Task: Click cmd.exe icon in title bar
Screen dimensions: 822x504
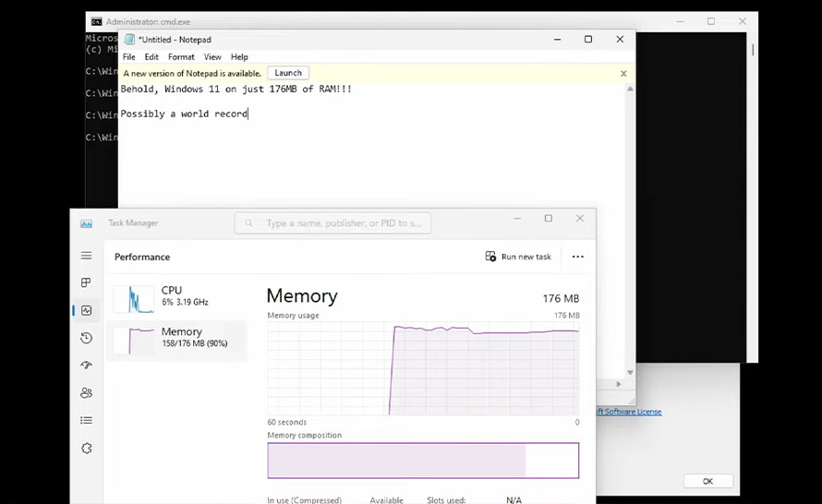Action: click(x=96, y=21)
